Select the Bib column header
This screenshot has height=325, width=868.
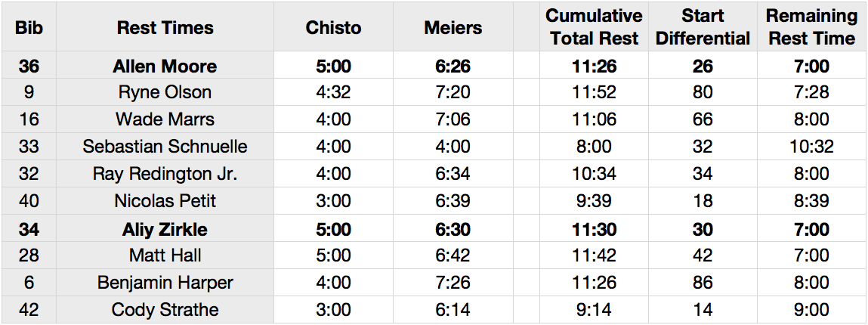(28, 28)
